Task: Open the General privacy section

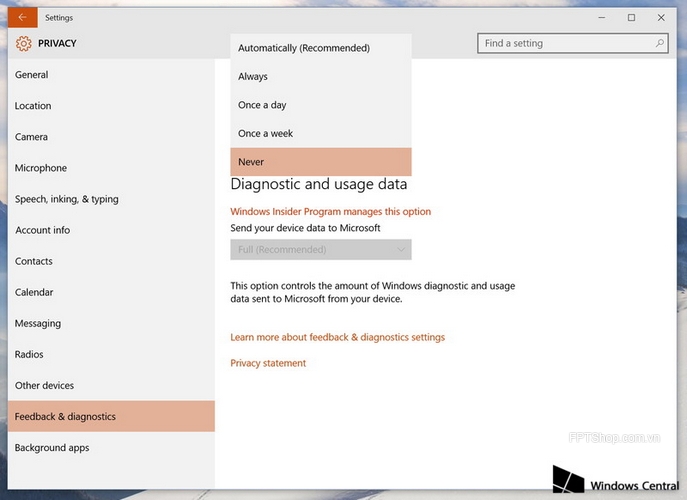Action: 111,74
